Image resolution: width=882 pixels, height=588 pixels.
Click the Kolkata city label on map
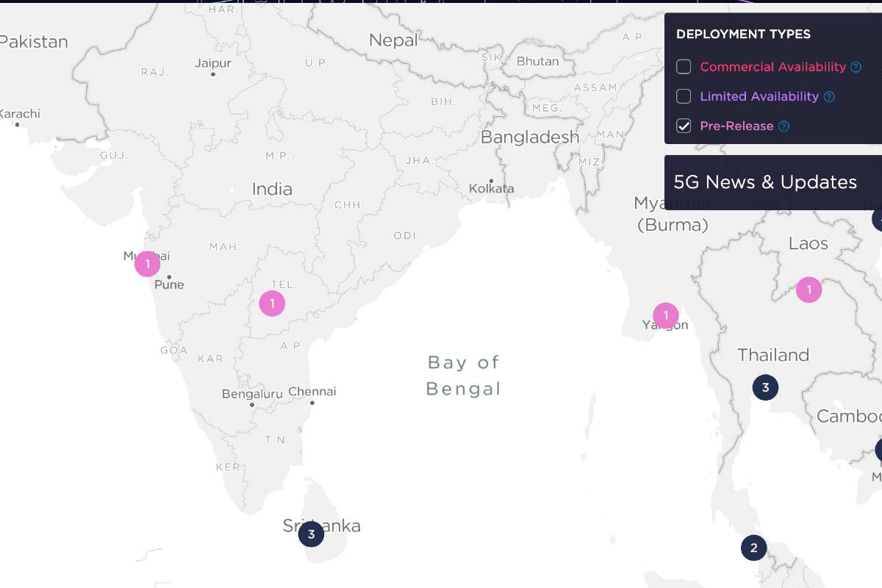(492, 188)
